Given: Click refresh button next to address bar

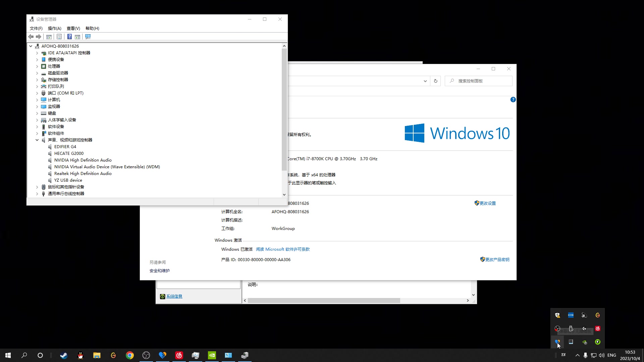Looking at the screenshot, I should 436,81.
